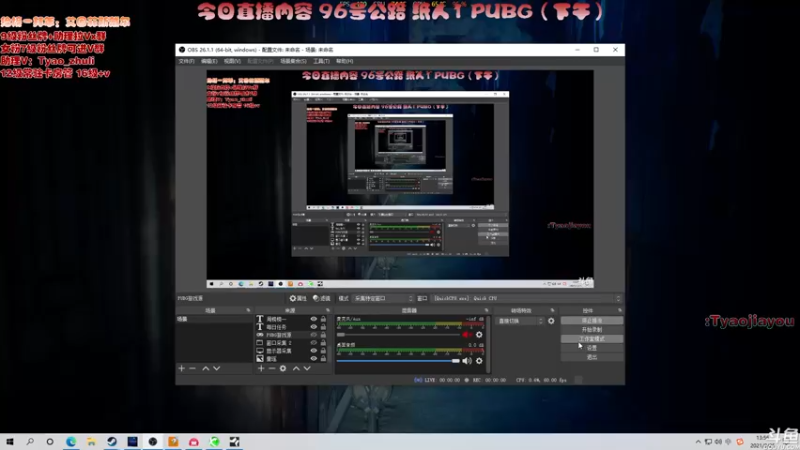Open the 视图(V) menu
Screen dimensions: 800x450
(232, 61)
